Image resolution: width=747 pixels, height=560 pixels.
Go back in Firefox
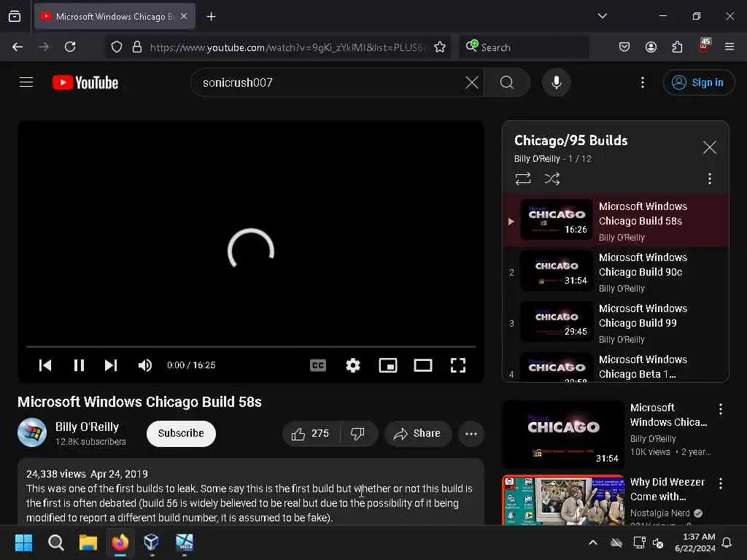pyautogui.click(x=18, y=47)
